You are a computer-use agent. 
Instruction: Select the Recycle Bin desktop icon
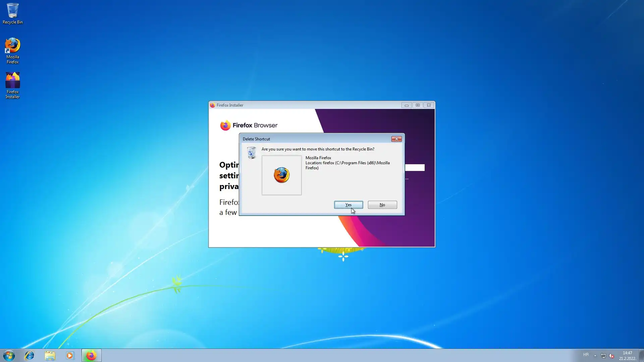coord(13,13)
